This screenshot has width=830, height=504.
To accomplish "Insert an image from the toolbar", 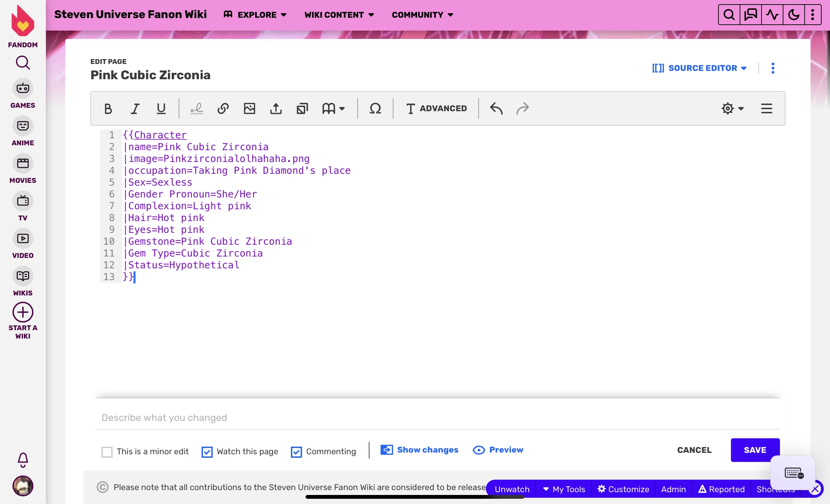I will tap(249, 109).
